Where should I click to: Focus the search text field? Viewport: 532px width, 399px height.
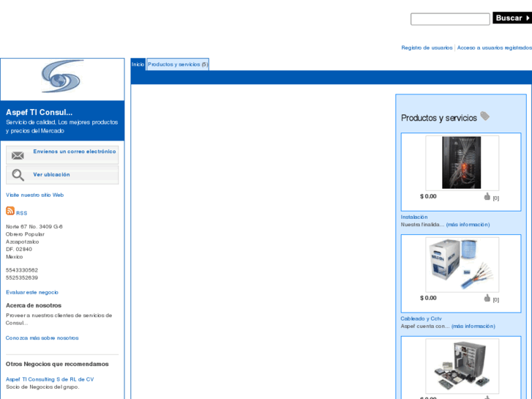tap(450, 19)
